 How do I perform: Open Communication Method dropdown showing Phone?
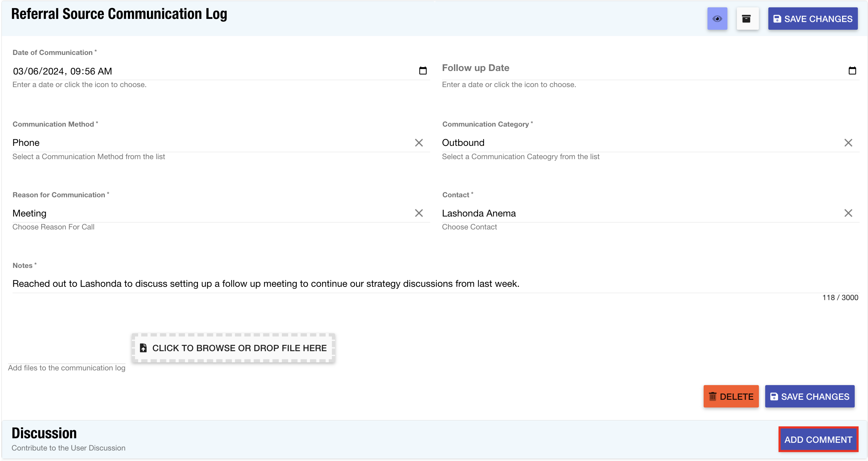pos(210,143)
